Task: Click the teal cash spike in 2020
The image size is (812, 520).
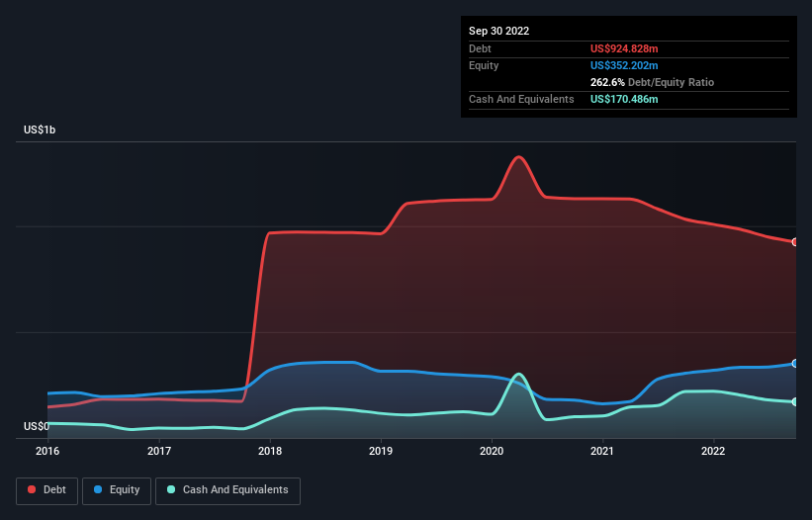Action: [x=518, y=374]
